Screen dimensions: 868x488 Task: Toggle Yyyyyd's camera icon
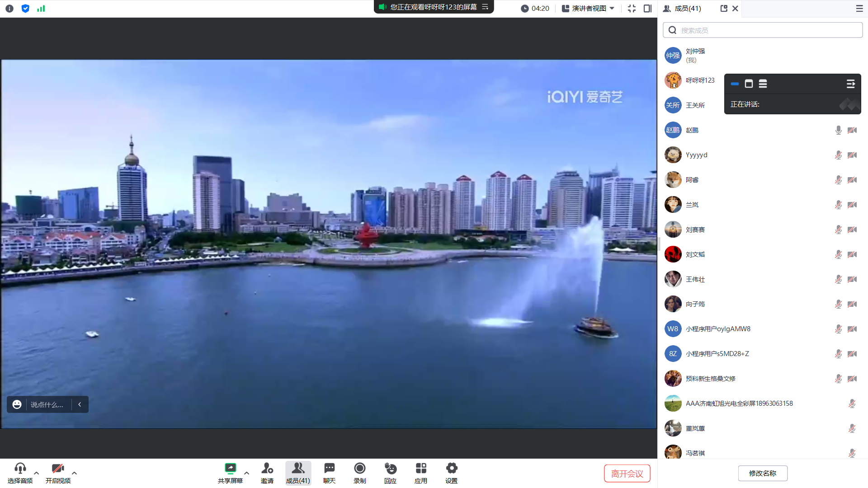pyautogui.click(x=852, y=155)
